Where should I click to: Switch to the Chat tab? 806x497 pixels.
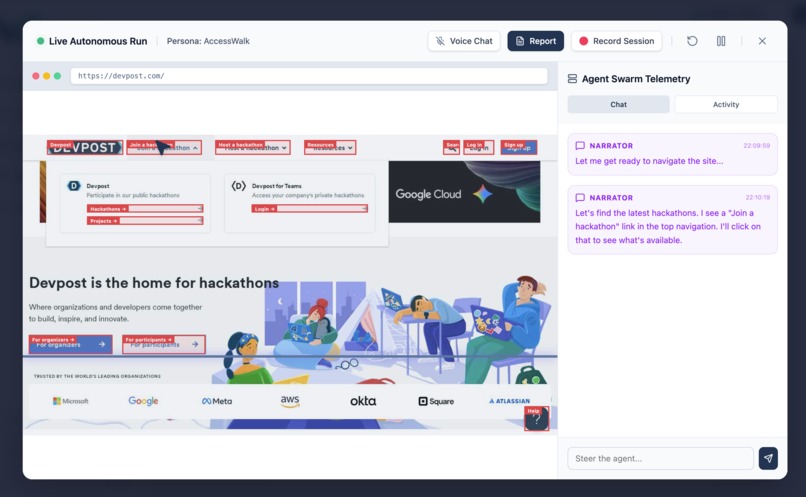pyautogui.click(x=618, y=104)
